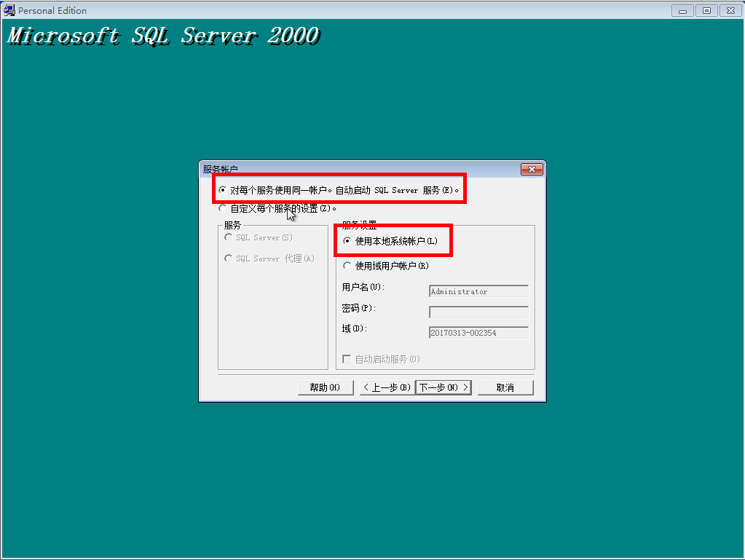
Task: Go back with 上一步 (B) button
Action: (387, 387)
